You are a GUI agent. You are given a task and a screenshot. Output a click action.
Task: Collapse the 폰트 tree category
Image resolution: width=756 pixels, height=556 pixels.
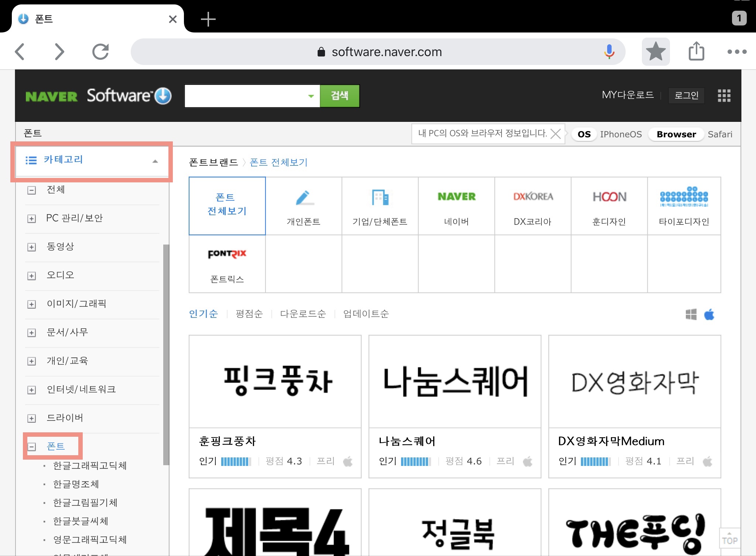[32, 447]
